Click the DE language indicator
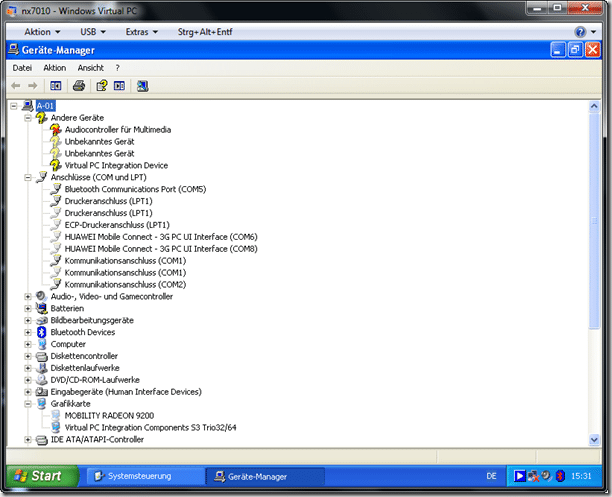 [491, 476]
